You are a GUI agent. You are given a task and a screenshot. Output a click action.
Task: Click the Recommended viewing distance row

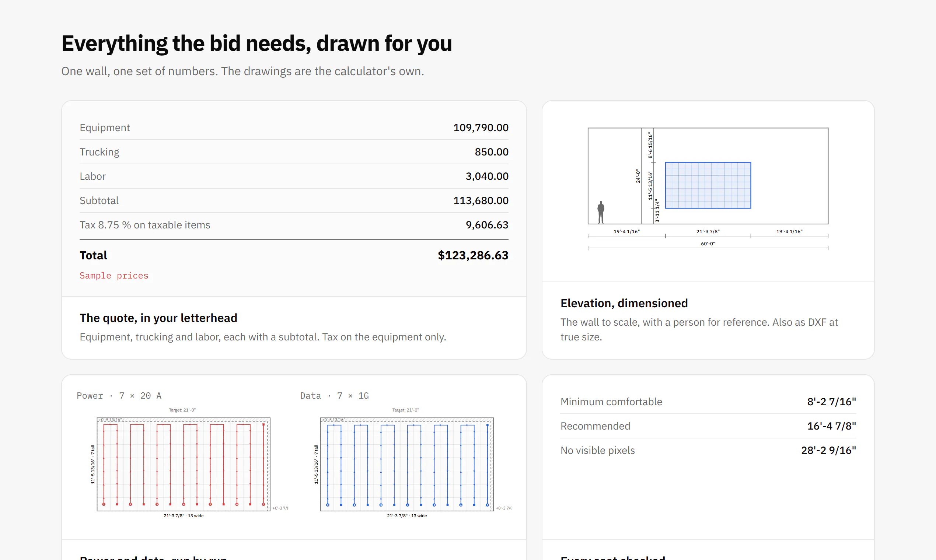pos(708,426)
